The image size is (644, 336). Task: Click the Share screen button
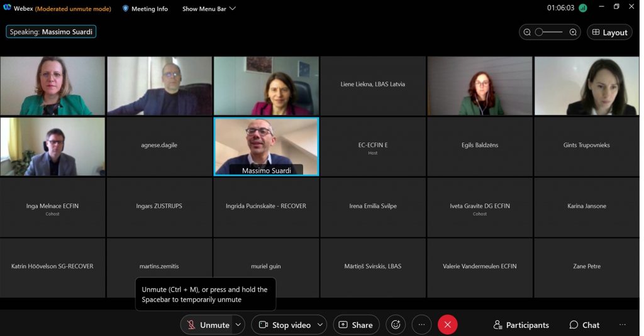356,325
